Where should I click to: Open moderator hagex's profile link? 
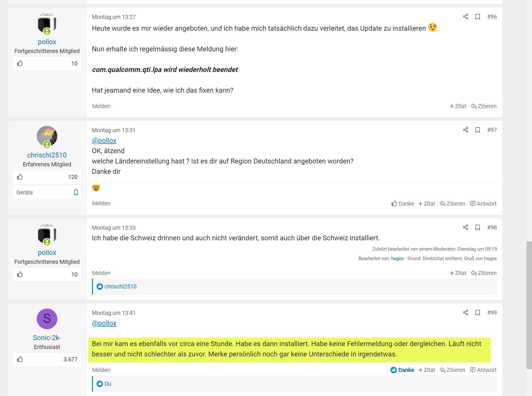(397, 258)
